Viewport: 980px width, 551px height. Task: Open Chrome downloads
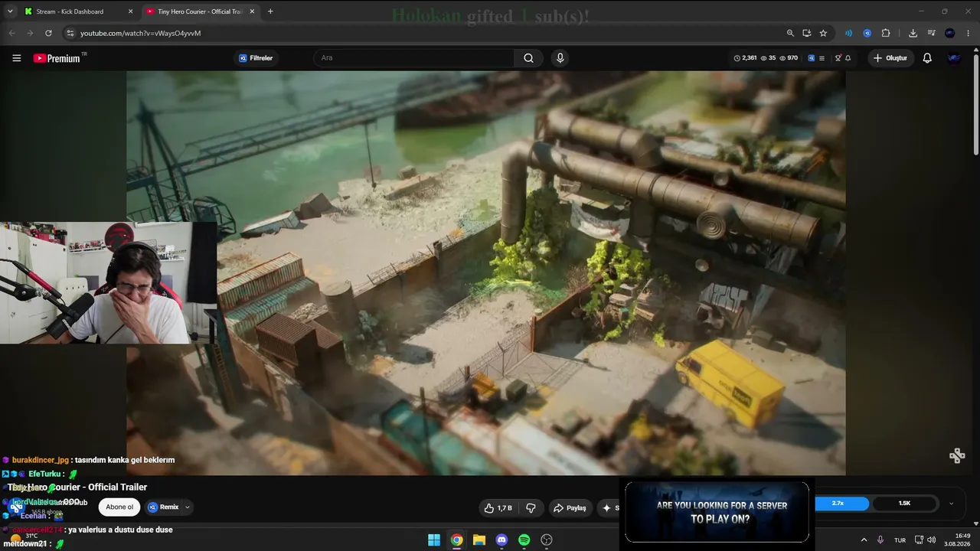[913, 33]
